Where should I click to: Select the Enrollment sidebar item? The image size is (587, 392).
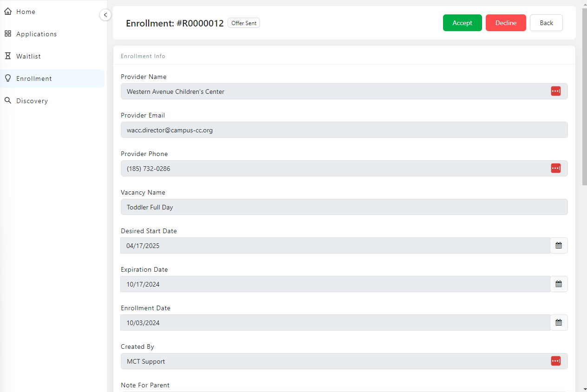pos(52,78)
